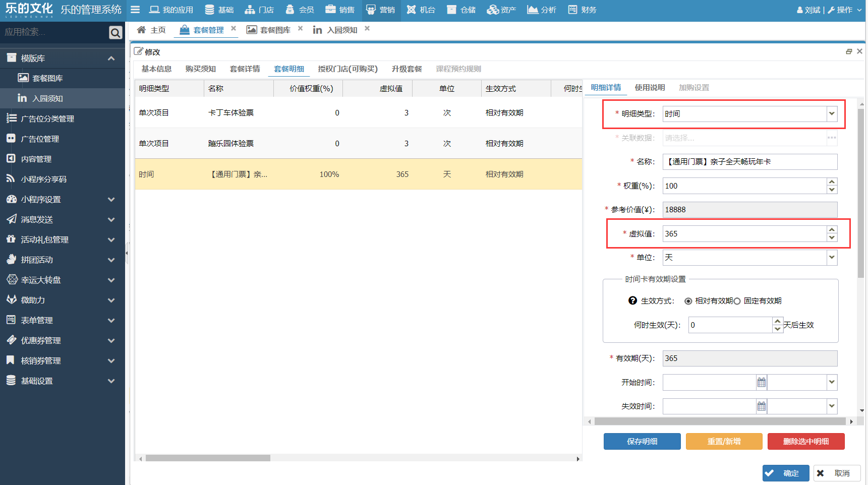Switch to the 升级套餐 tab
Screen dimensions: 868x485
click(x=407, y=69)
